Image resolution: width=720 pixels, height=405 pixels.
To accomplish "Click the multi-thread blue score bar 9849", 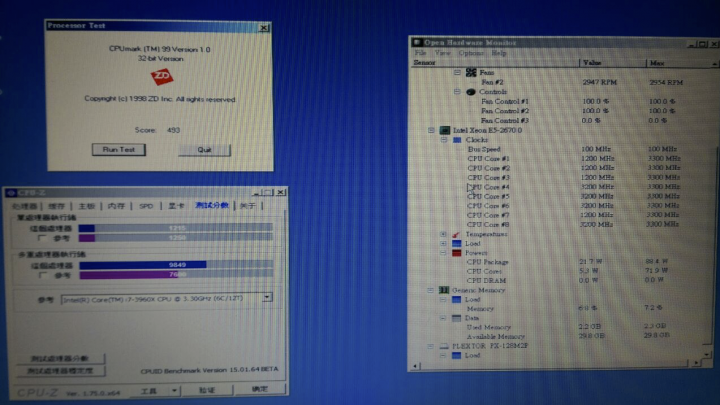I will [143, 265].
